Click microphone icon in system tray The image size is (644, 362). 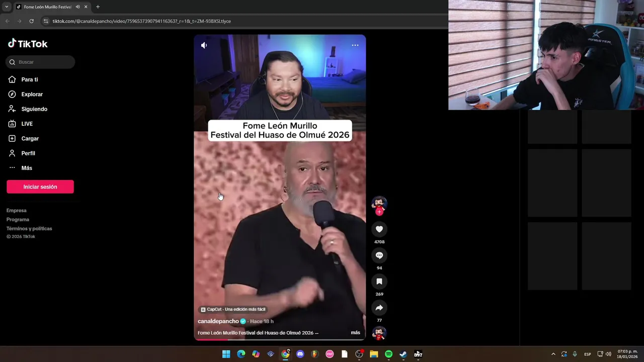tap(575, 354)
